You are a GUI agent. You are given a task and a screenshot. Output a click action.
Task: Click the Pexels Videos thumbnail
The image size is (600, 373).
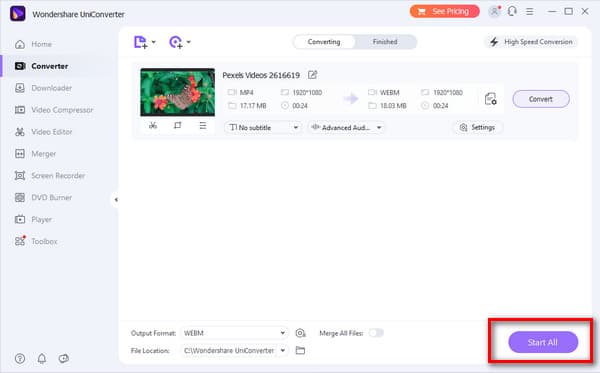pyautogui.click(x=178, y=92)
